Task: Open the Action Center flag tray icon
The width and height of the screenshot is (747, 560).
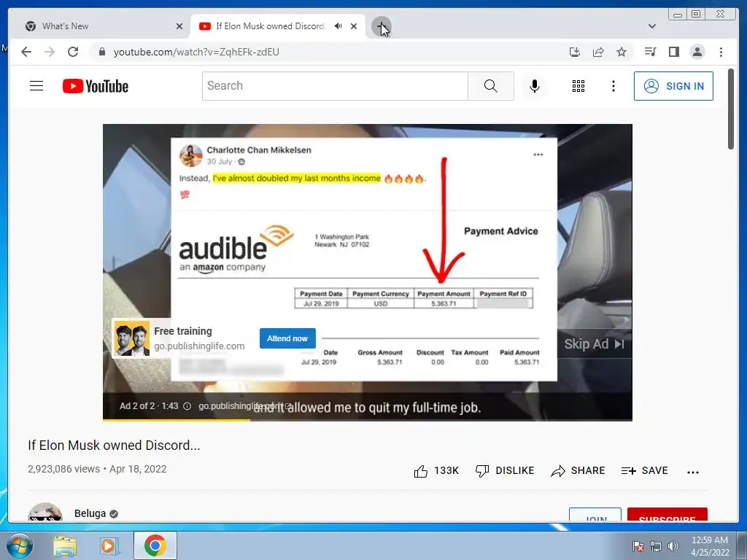Action: pyautogui.click(x=638, y=546)
